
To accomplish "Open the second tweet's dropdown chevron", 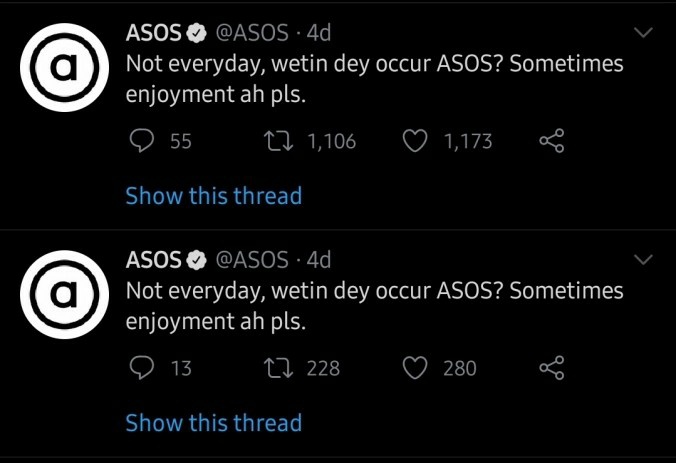I will click(644, 260).
